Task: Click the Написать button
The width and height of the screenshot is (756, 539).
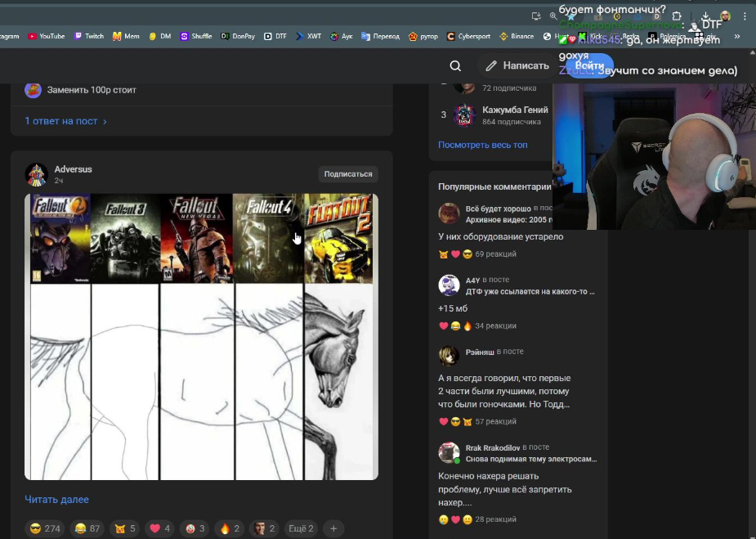Action: pyautogui.click(x=517, y=65)
